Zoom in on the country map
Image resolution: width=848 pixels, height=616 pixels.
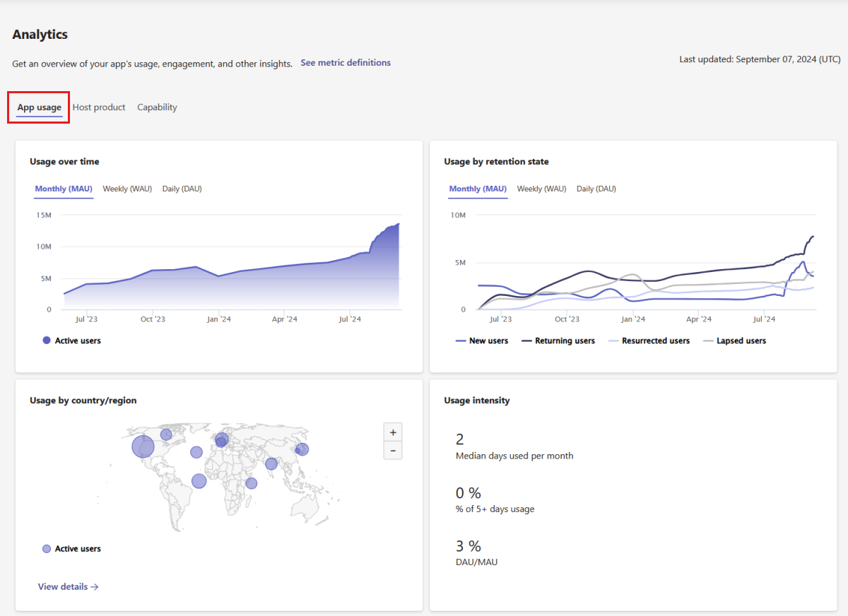point(392,432)
